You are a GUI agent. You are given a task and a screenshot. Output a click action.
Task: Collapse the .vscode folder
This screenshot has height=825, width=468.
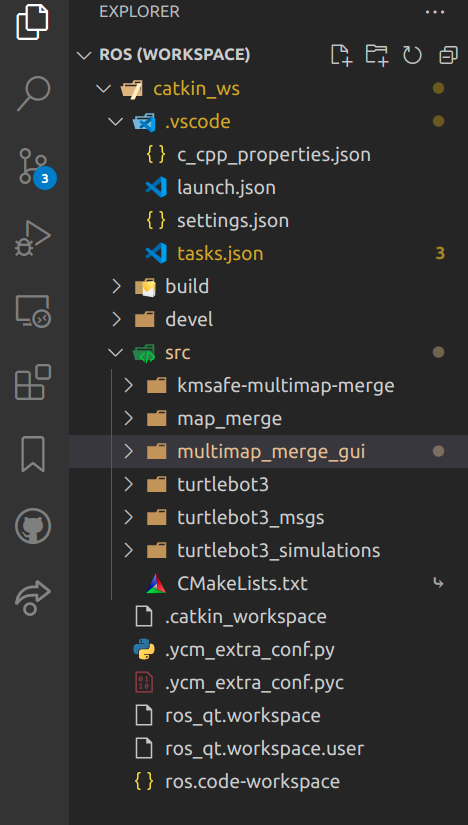(x=115, y=122)
